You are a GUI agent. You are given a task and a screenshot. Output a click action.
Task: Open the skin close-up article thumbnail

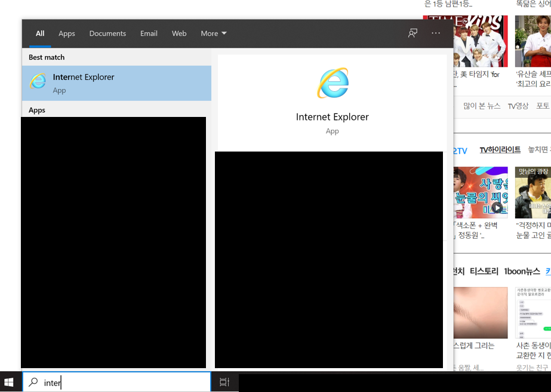481,313
